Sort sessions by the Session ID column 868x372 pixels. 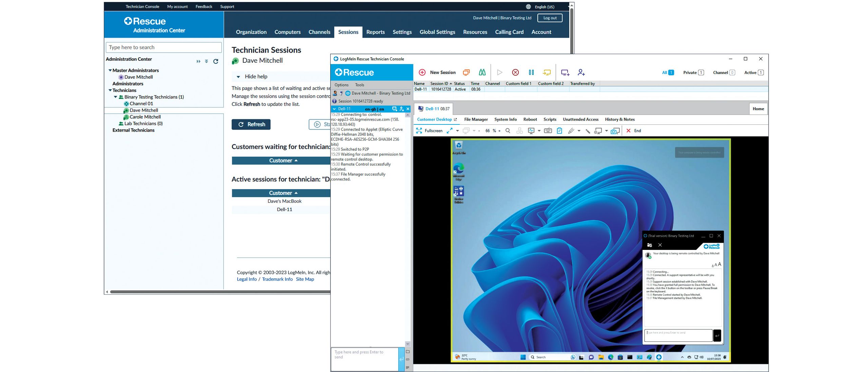pos(441,83)
